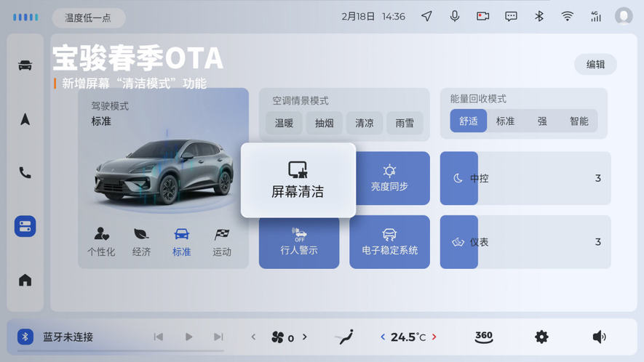
Task: Tap the 屏幕清洁 screen clean button
Action: [298, 180]
